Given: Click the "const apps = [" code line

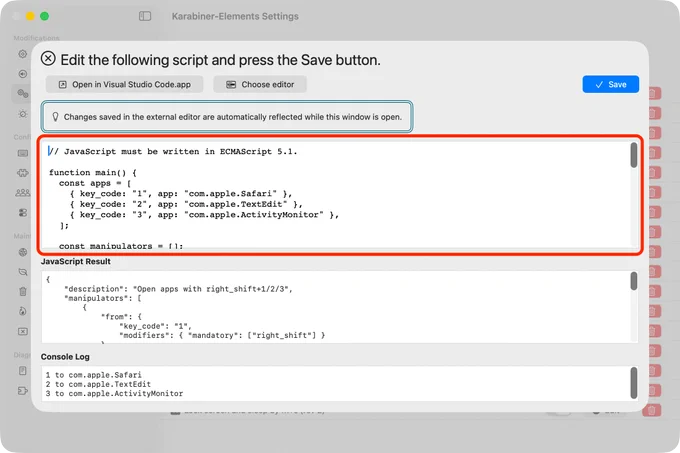Looking at the screenshot, I should [x=95, y=183].
